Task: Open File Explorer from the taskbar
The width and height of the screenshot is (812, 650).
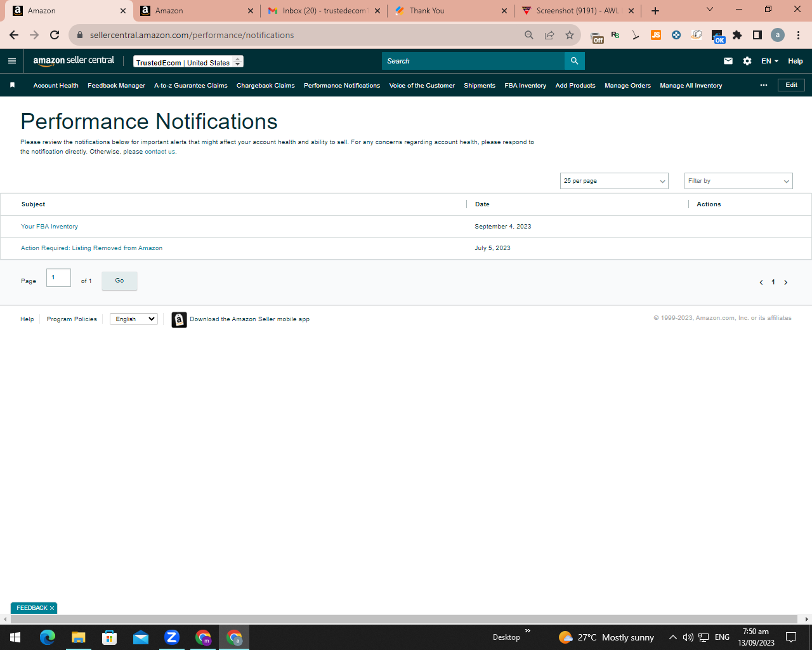Action: point(78,637)
